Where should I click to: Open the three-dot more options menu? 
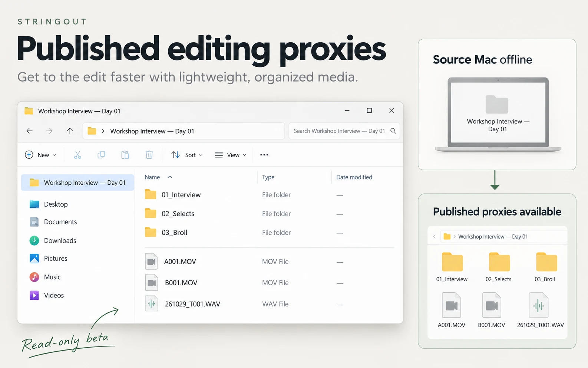click(264, 155)
